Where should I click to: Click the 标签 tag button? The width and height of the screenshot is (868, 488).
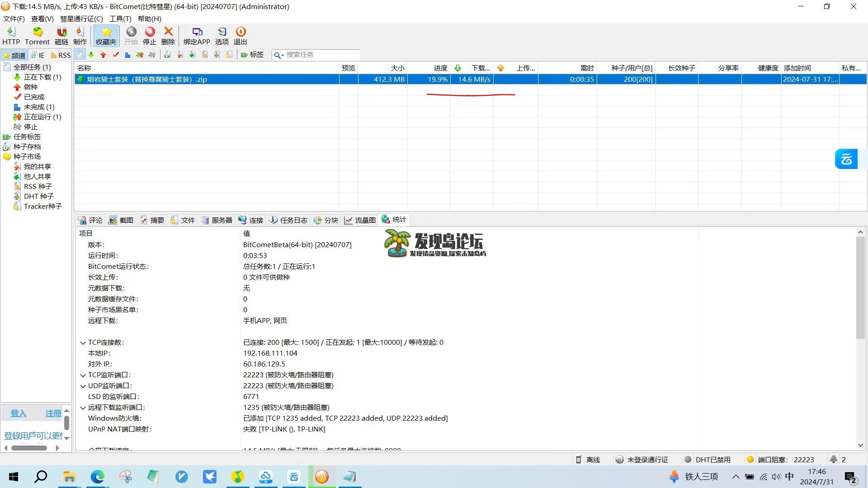(252, 55)
